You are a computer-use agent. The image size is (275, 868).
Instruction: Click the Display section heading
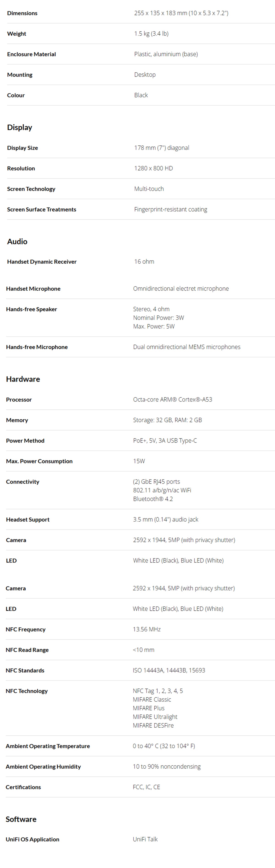tap(19, 127)
